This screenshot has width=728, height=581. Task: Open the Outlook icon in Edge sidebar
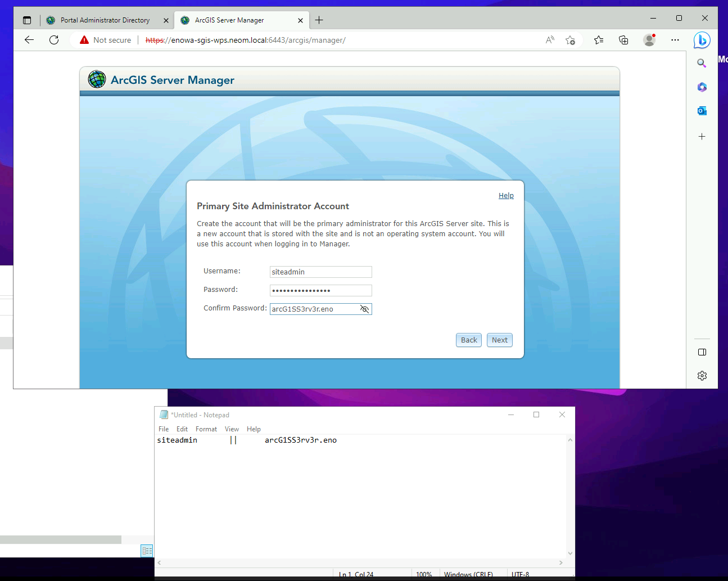(x=702, y=111)
